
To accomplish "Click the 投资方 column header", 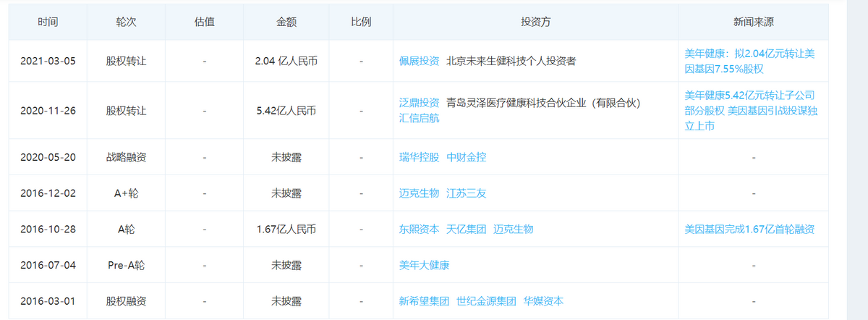I will 536,22.
